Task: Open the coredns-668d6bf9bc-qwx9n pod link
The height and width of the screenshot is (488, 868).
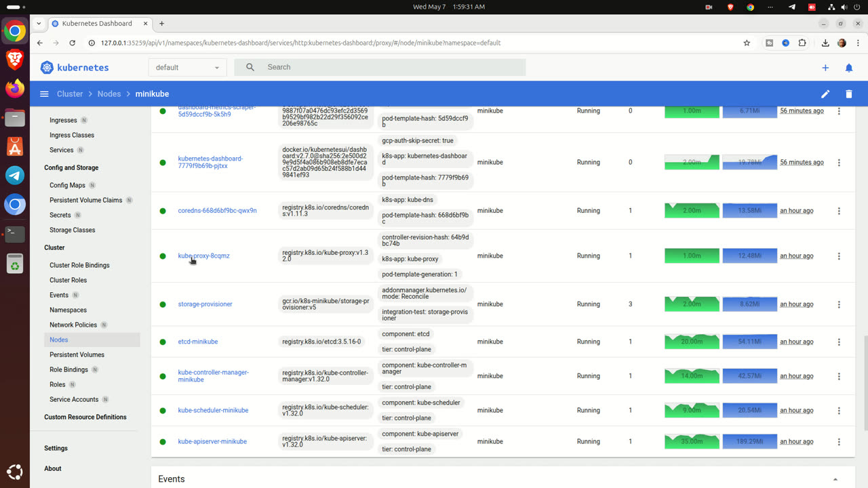Action: 217,211
